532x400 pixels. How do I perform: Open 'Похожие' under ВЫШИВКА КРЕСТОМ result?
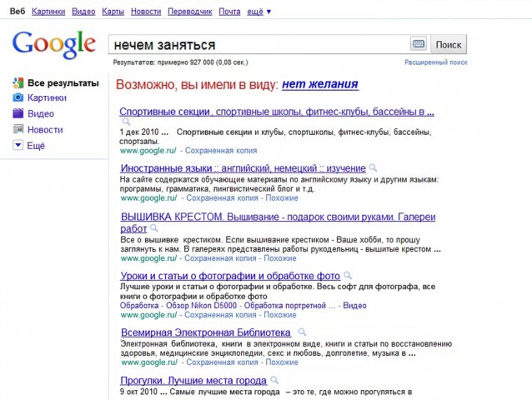pos(280,258)
